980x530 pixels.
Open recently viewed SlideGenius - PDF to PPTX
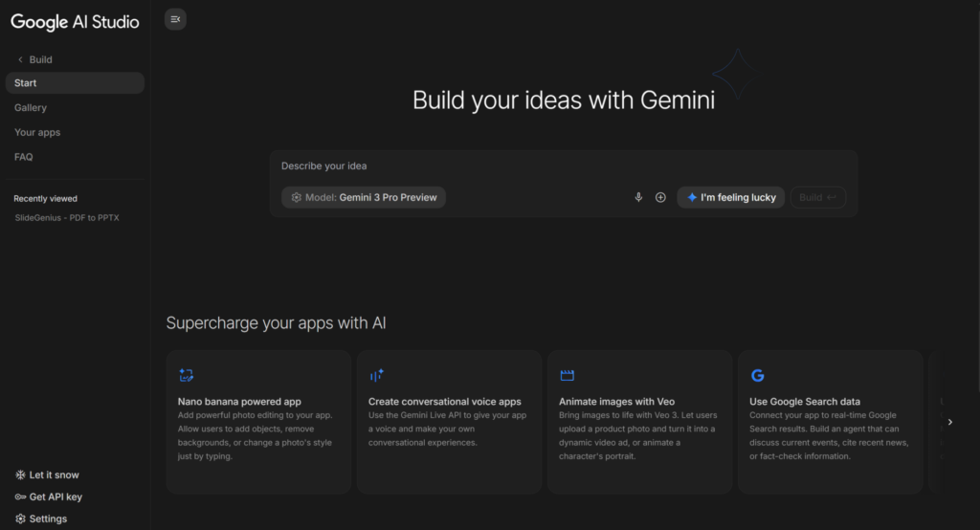pyautogui.click(x=66, y=218)
